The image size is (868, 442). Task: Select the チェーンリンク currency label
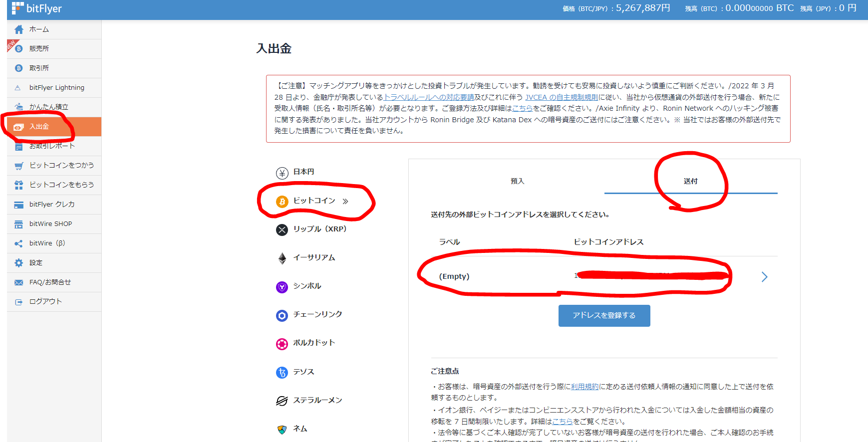pos(317,314)
